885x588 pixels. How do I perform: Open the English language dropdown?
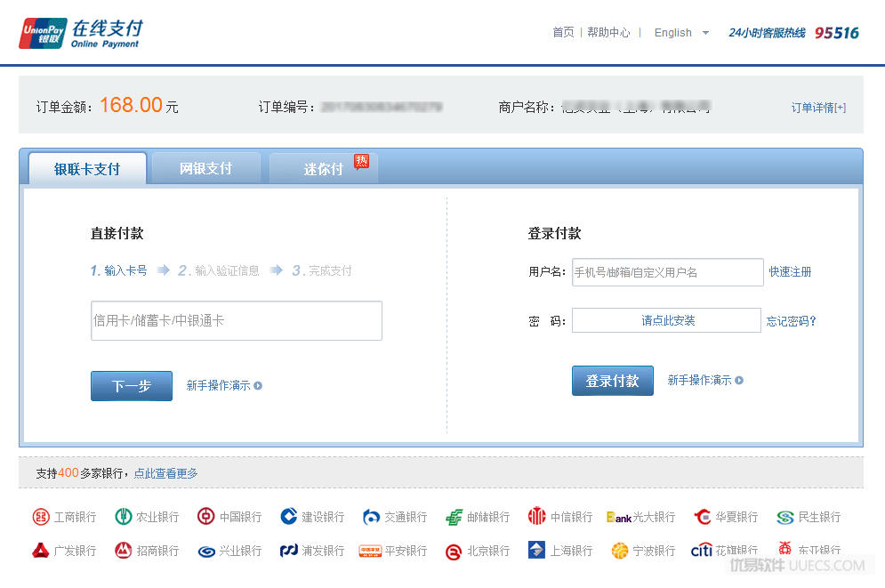[x=681, y=33]
